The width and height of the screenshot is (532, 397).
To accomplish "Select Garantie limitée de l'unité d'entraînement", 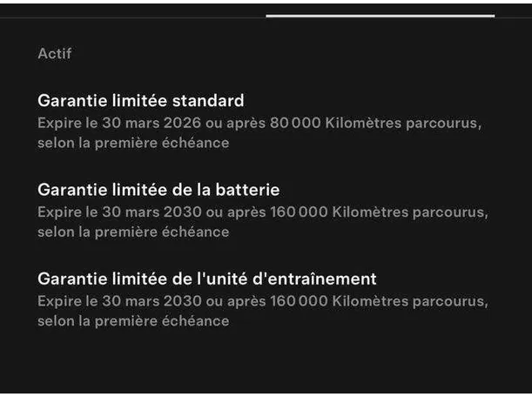I will tap(206, 279).
